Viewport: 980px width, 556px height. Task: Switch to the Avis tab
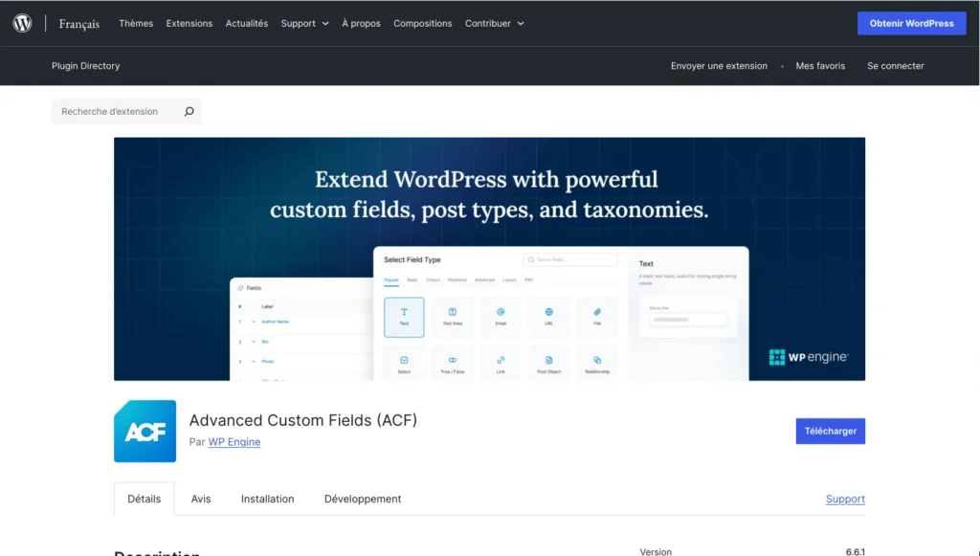click(201, 499)
